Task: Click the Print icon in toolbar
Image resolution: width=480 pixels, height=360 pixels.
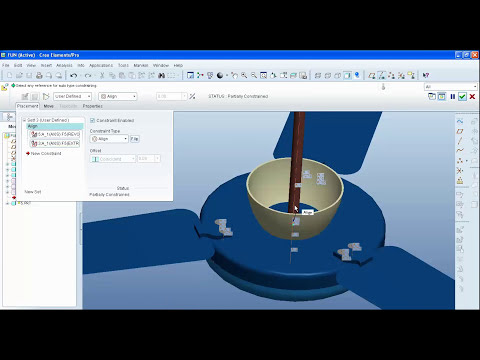Action: point(39,76)
